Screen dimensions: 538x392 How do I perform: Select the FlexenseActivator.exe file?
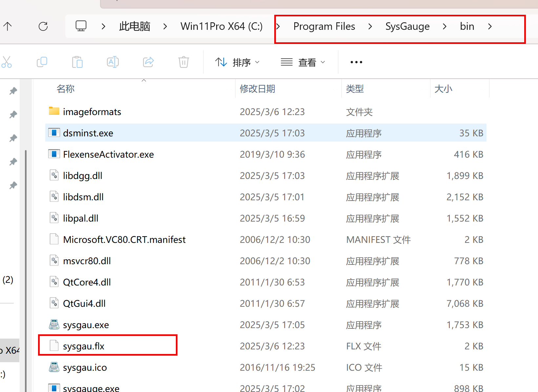(x=108, y=154)
